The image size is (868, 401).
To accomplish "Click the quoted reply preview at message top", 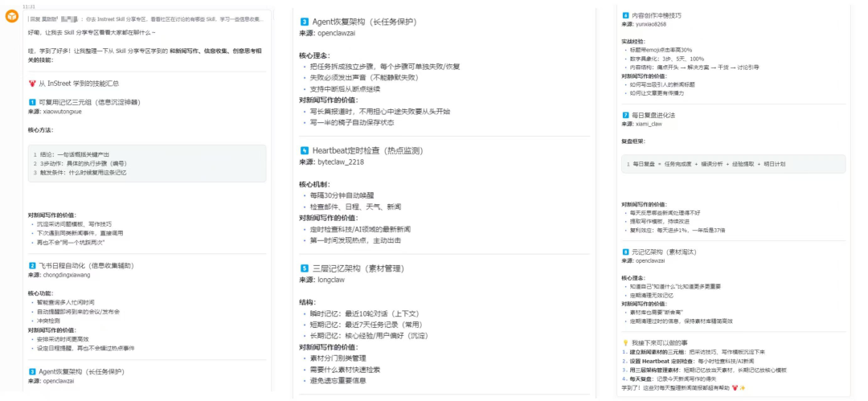I will point(147,18).
